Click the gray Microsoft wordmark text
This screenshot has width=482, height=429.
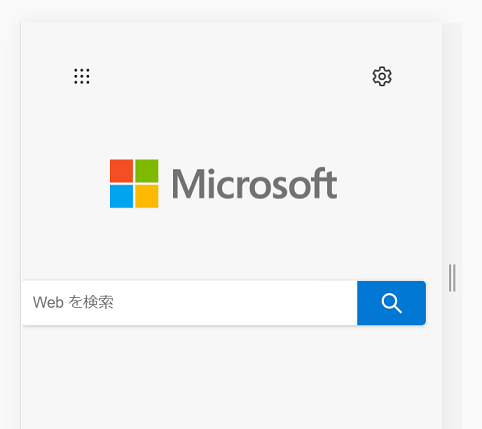pyautogui.click(x=254, y=184)
